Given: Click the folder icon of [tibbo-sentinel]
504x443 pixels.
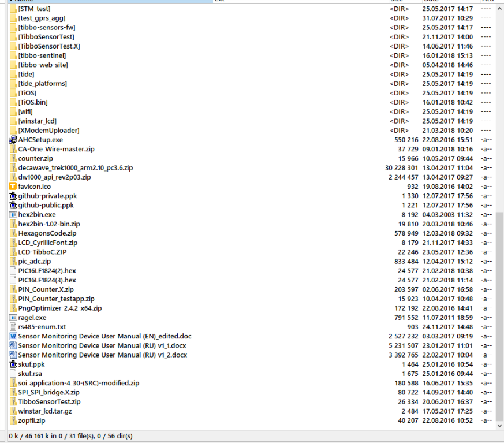Looking at the screenshot, I should click(x=13, y=55).
